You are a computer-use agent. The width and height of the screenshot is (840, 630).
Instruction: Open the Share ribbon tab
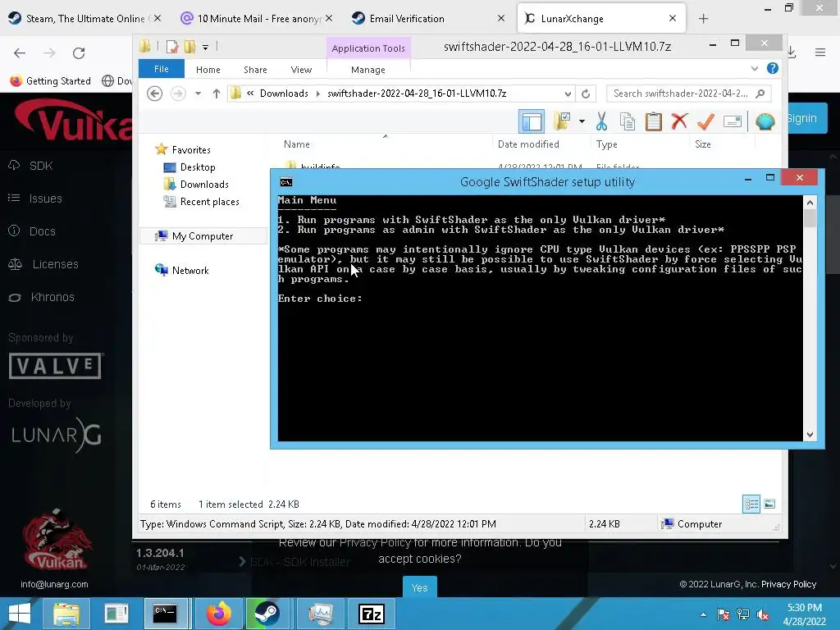255,70
